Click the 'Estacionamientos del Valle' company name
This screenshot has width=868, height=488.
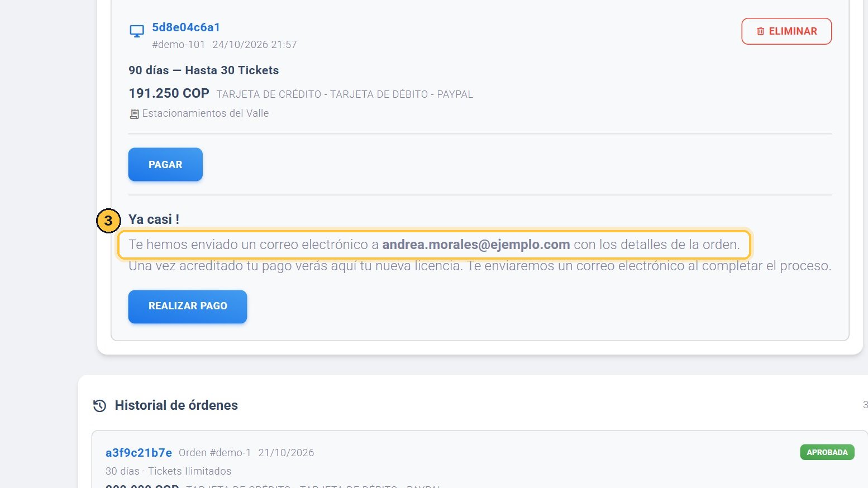pos(206,113)
